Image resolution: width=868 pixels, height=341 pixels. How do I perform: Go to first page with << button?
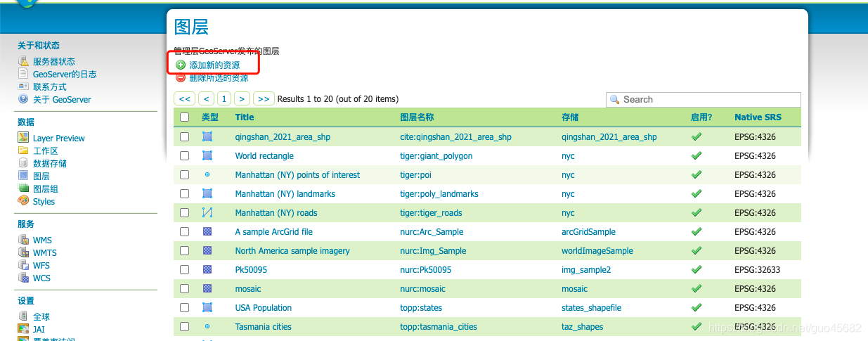tap(184, 99)
